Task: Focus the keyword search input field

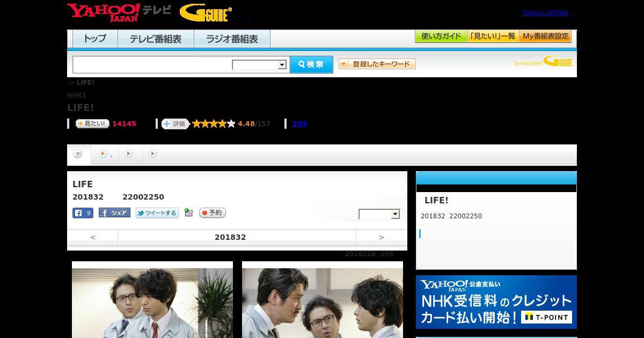Action: pyautogui.click(x=152, y=64)
